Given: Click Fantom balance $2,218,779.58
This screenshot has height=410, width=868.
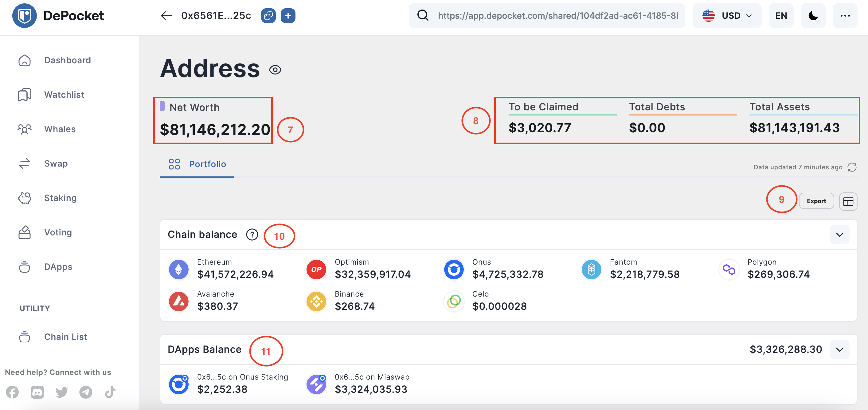Looking at the screenshot, I should (645, 274).
